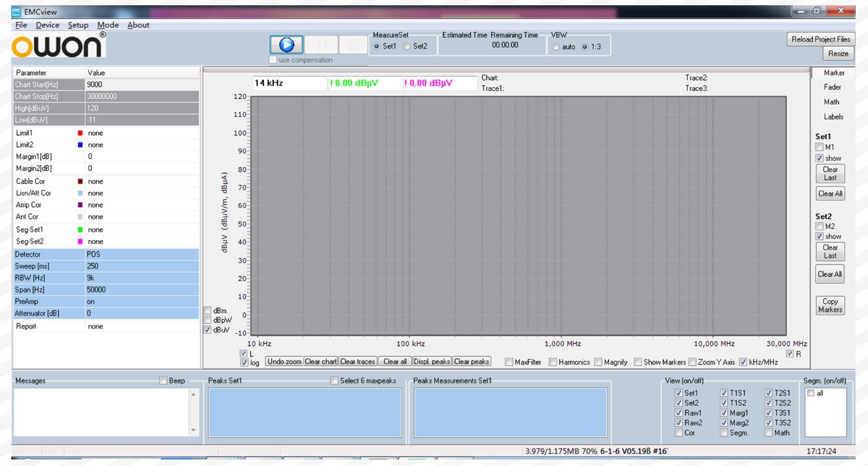Switch to the Fader tab
This screenshot has width=868, height=466.
click(832, 87)
